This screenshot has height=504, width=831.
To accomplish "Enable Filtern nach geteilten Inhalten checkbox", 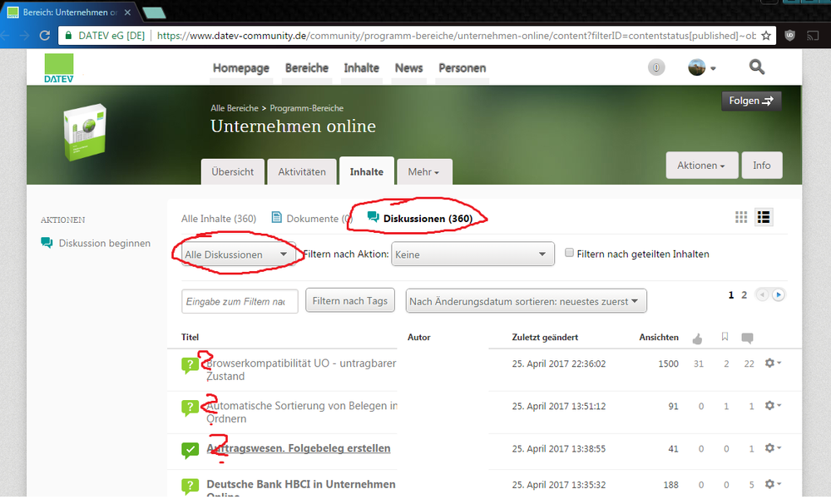I will click(569, 253).
